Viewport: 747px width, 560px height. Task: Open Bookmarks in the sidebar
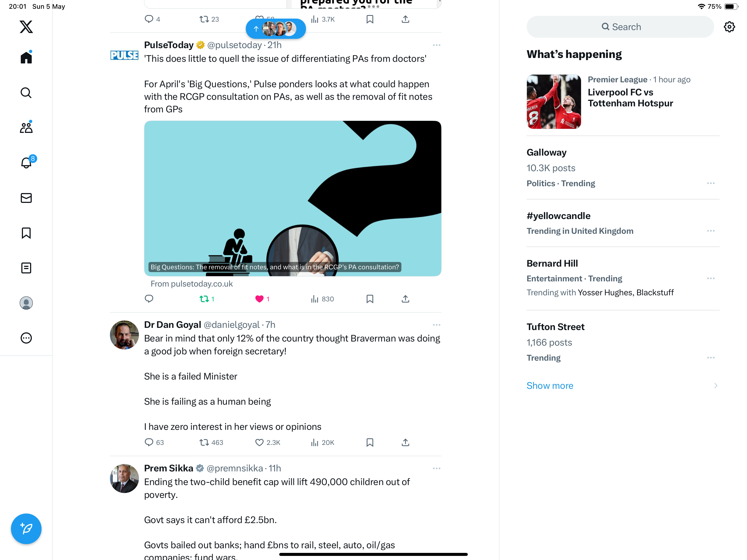(x=26, y=233)
